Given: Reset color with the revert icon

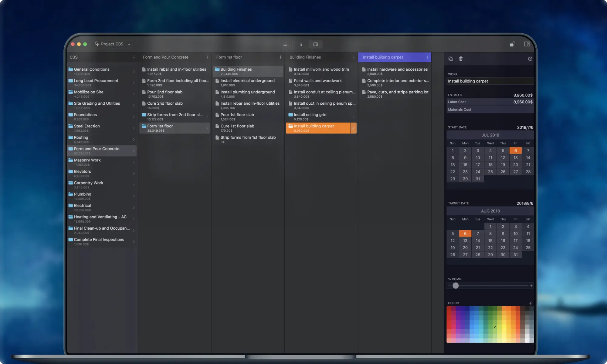Looking at the screenshot, I should [531, 303].
